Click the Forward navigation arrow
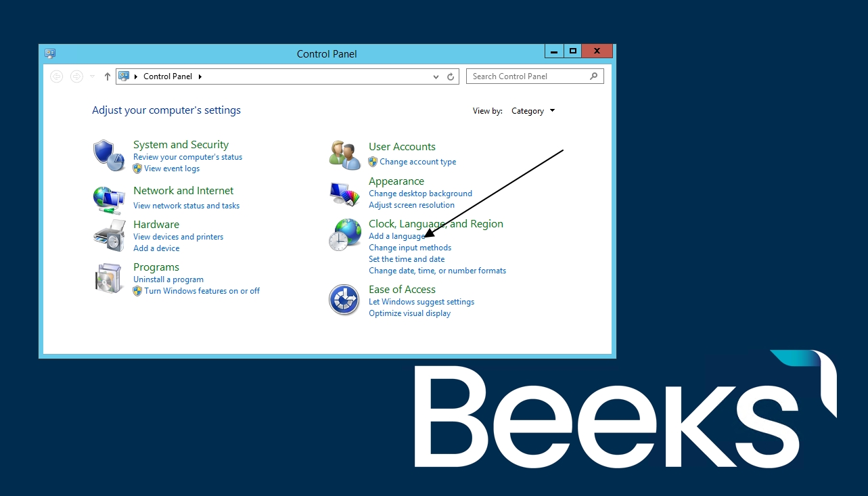The height and width of the screenshot is (496, 868). 76,76
